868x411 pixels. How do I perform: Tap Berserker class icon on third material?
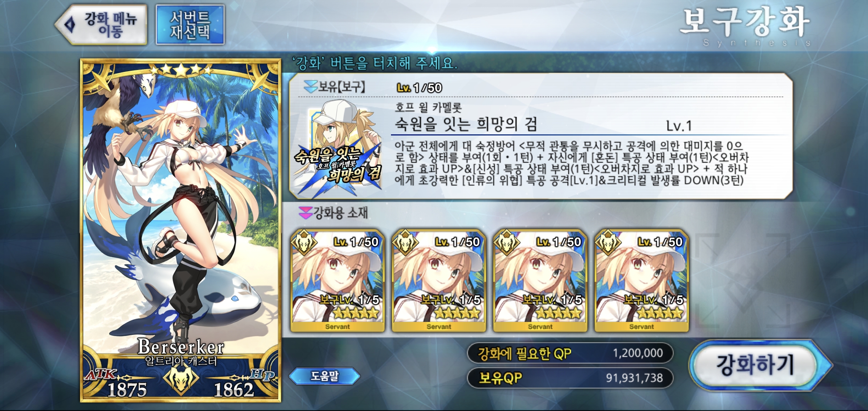click(506, 242)
